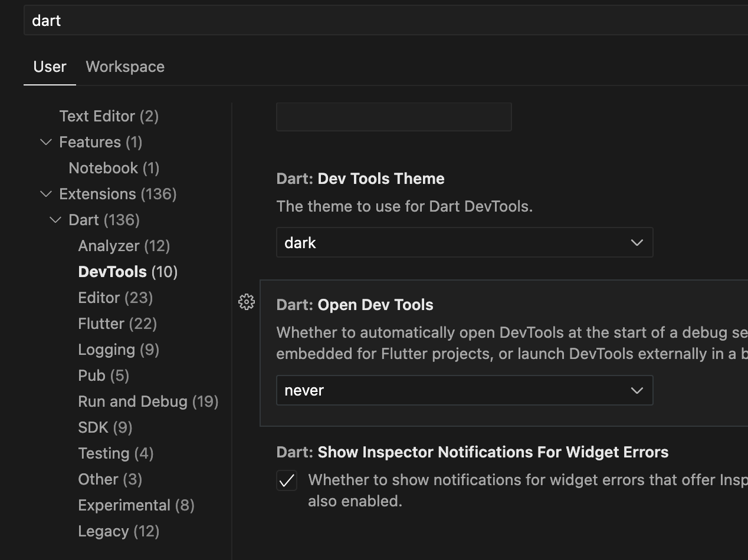The image size is (748, 560).
Task: Open the Open Dev Tools 'never' dropdown
Action: tap(464, 390)
